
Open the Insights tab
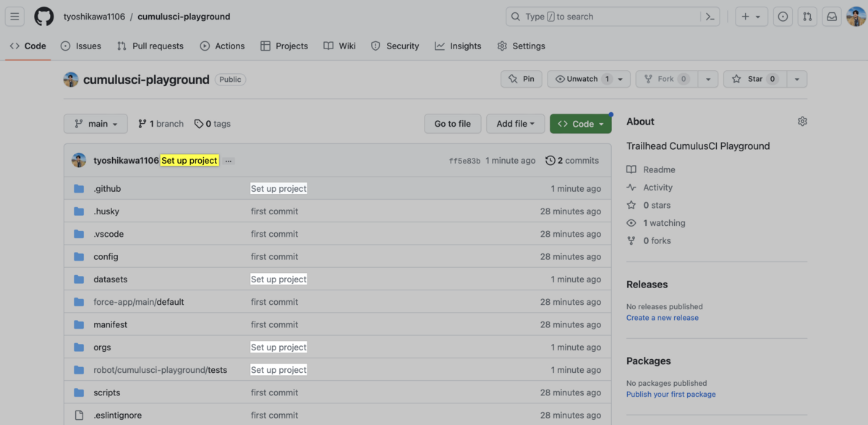(458, 46)
